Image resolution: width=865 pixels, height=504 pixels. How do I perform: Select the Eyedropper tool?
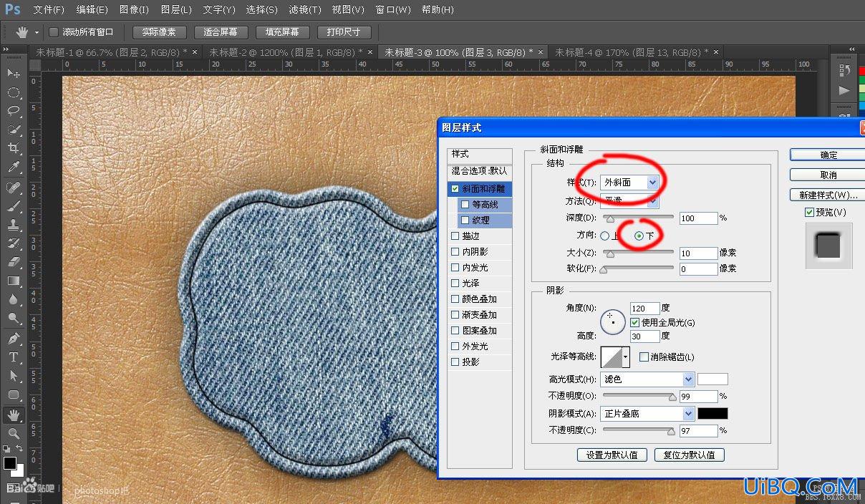pyautogui.click(x=14, y=168)
